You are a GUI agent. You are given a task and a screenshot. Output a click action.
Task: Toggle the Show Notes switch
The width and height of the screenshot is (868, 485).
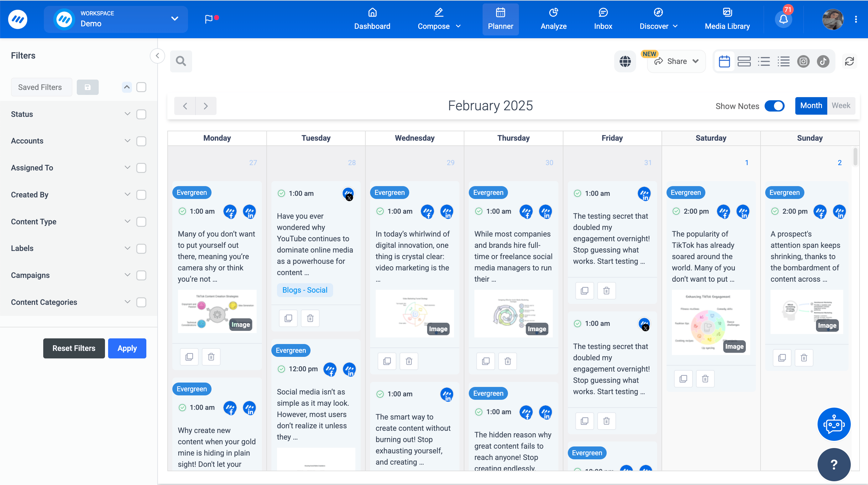point(774,106)
